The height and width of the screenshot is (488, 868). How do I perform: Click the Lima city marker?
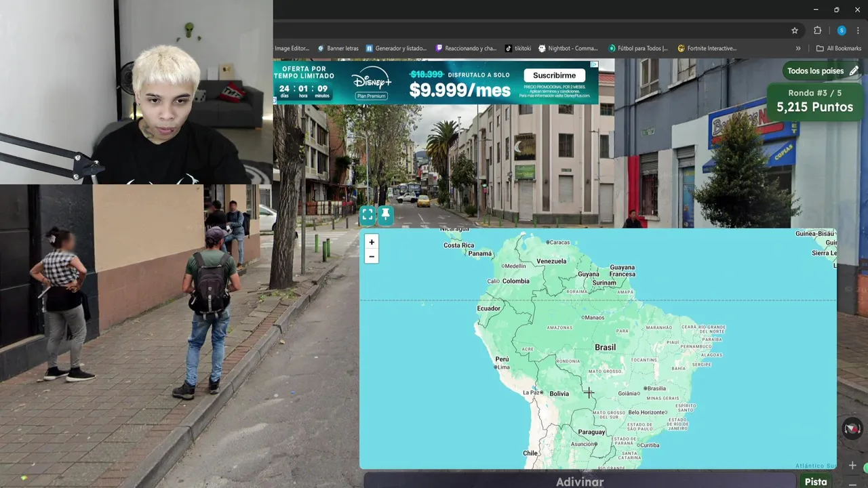pos(496,367)
